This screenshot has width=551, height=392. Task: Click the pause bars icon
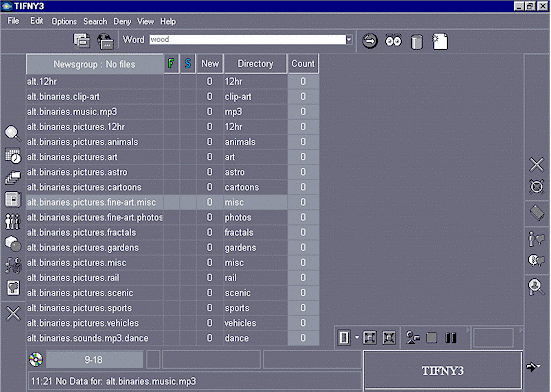tap(450, 338)
